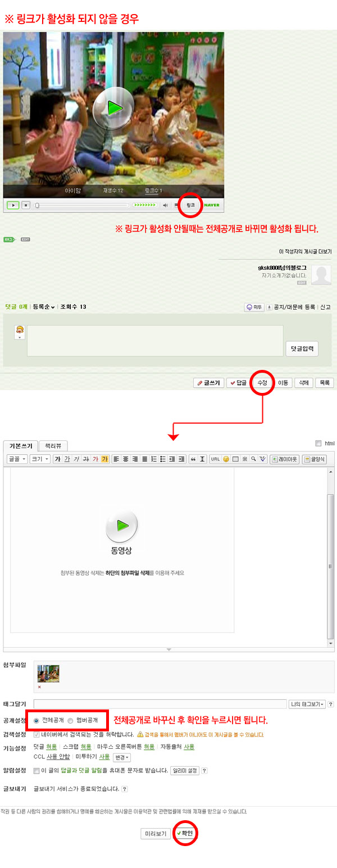The image size is (337, 868).
Task: Enable the html checkbox
Action: click(x=319, y=443)
